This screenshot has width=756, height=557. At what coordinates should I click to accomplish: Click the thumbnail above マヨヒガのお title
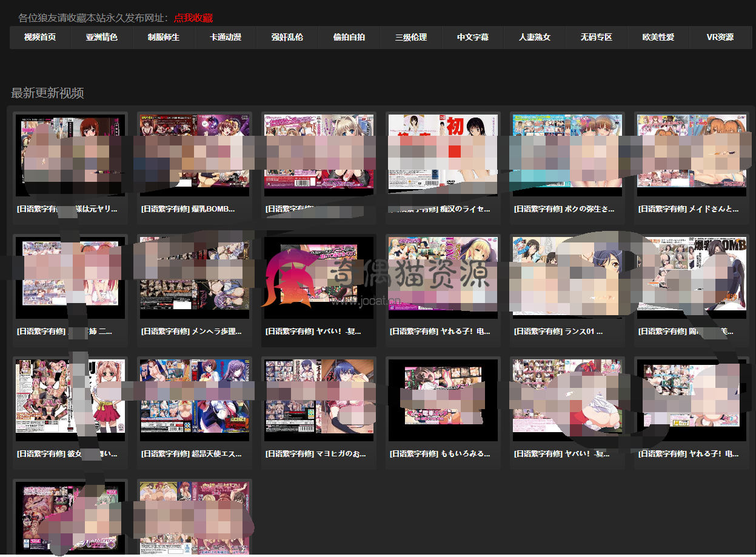tap(318, 400)
